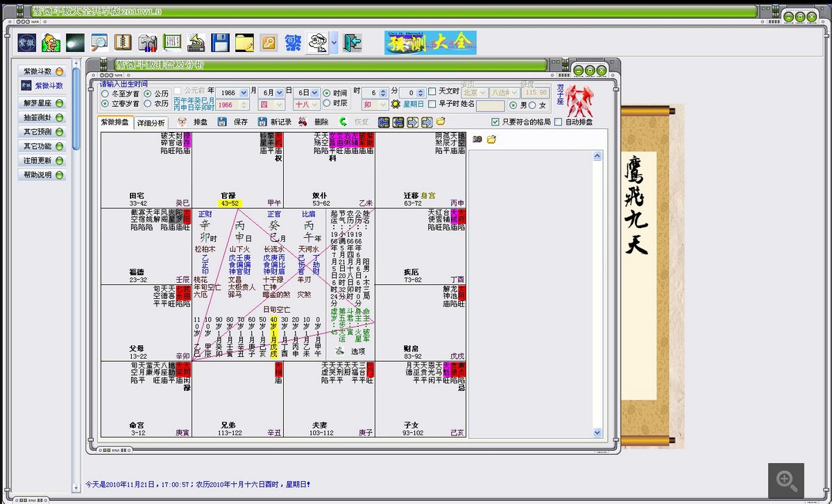This screenshot has width=832, height=504.
Task: Click the cartoon face skin icon
Action: coord(318,42)
